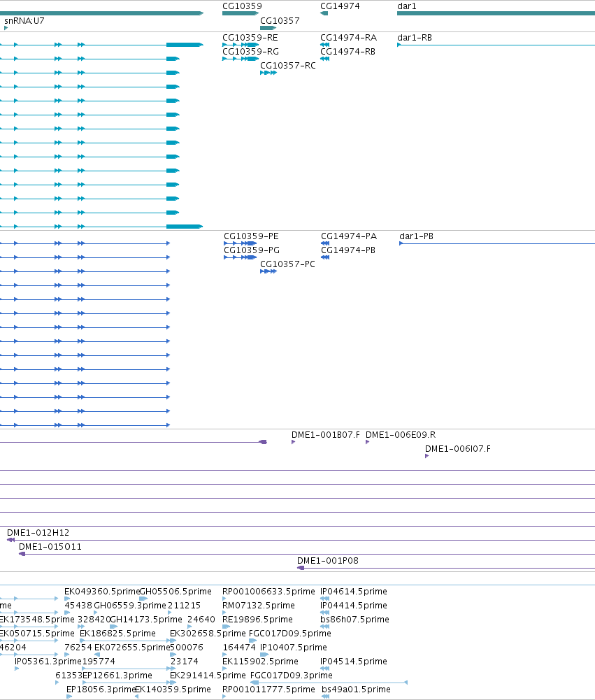Select the CG14974 gene label
595x700 pixels.
340,6
